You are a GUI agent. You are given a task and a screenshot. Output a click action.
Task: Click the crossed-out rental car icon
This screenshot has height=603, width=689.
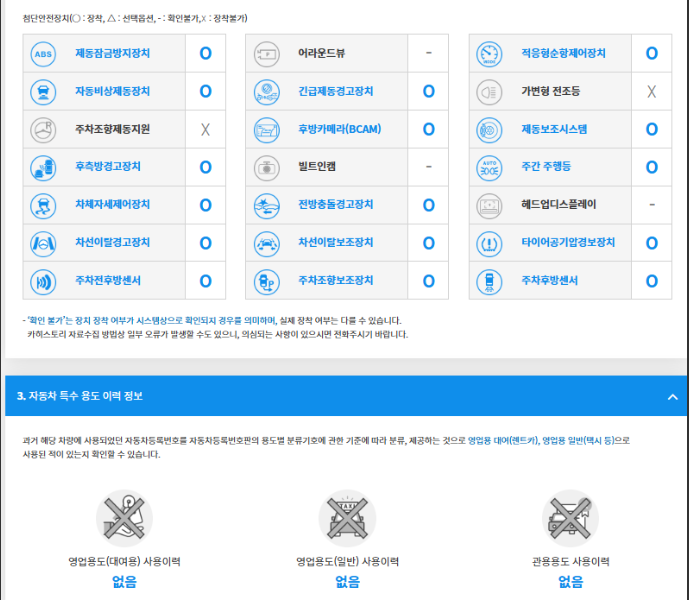(124, 518)
